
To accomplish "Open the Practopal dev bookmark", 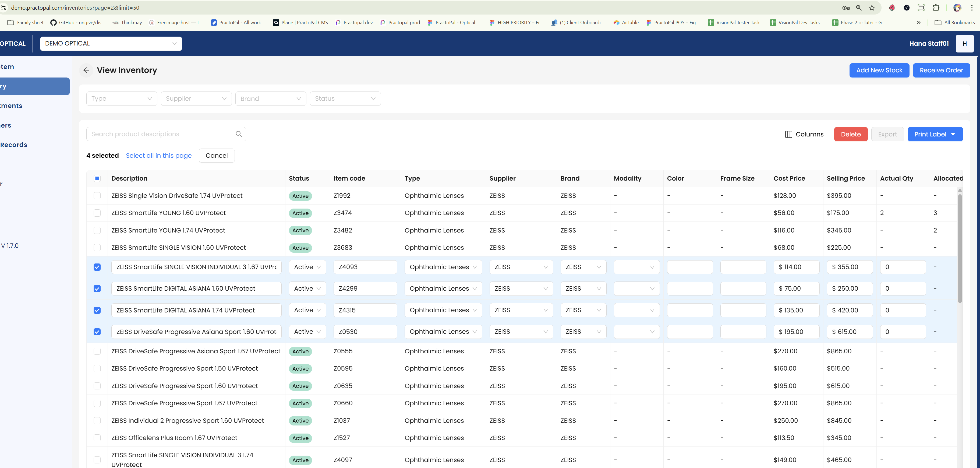I will [354, 22].
